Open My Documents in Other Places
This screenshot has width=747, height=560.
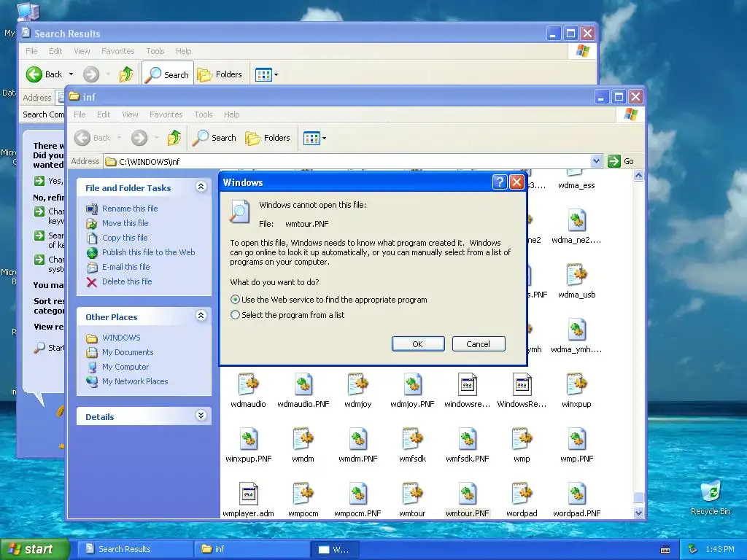(128, 352)
